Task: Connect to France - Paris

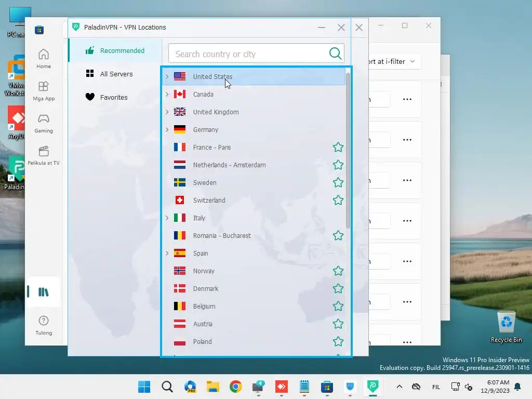Action: click(x=254, y=147)
